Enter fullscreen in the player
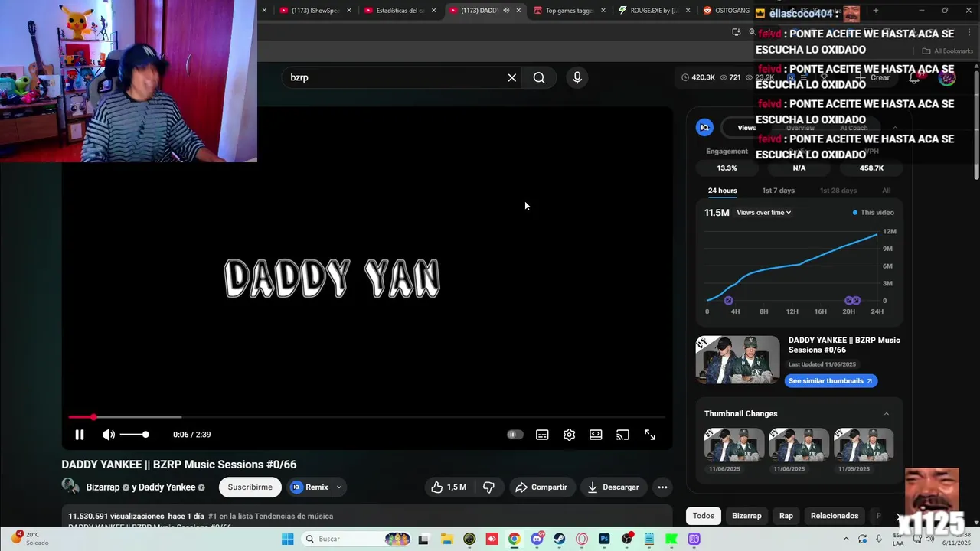 pos(649,435)
